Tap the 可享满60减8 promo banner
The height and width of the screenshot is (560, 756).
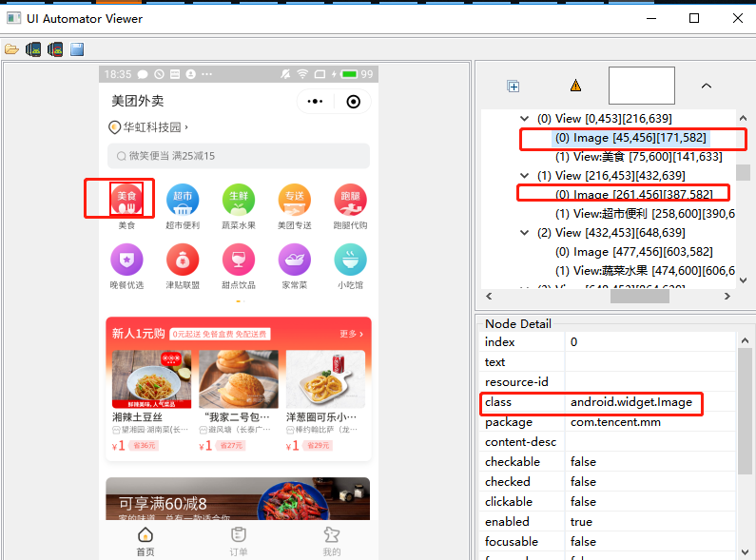238,498
